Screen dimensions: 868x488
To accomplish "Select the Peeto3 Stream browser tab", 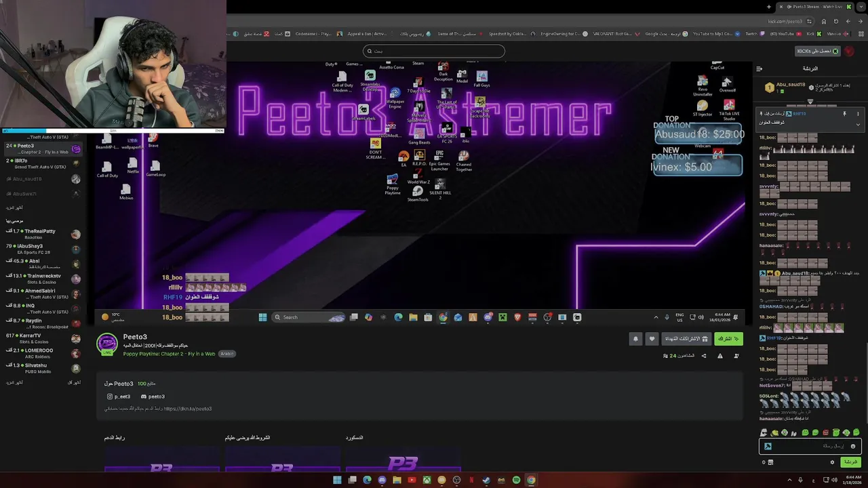I will 815,7.
